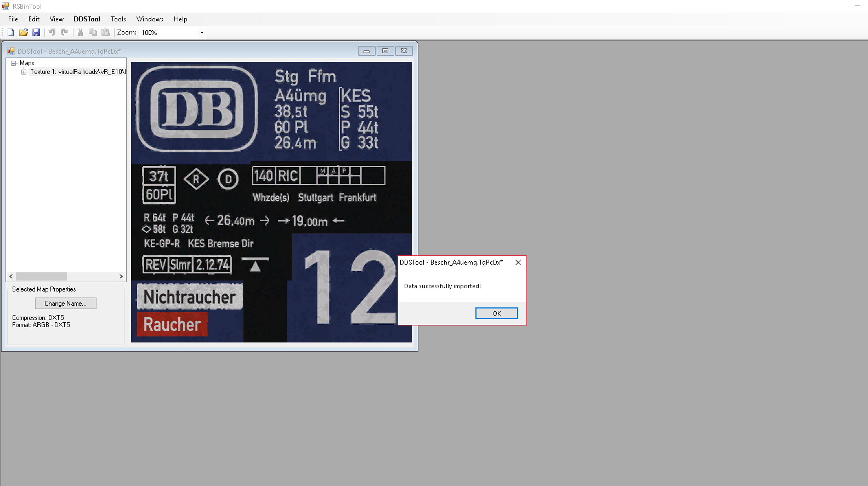Screen dimensions: 868x486
Task: Open a file with the folder icon
Action: (x=24, y=32)
